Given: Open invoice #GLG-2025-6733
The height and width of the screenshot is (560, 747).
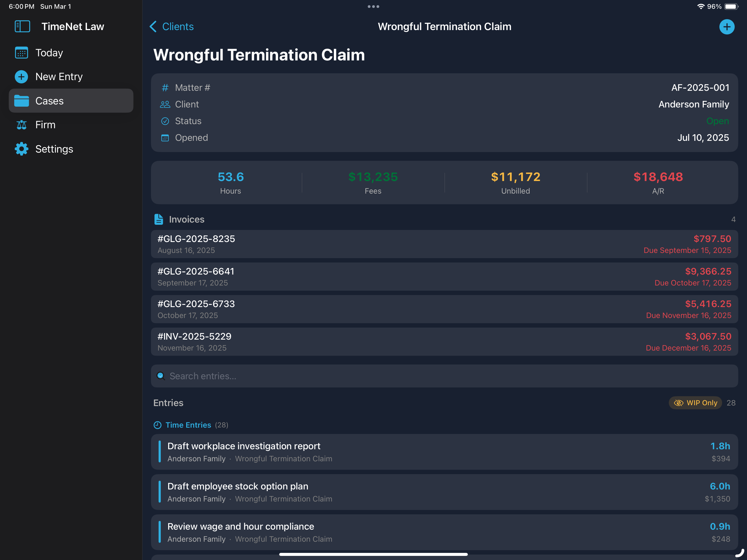Looking at the screenshot, I should 444,309.
